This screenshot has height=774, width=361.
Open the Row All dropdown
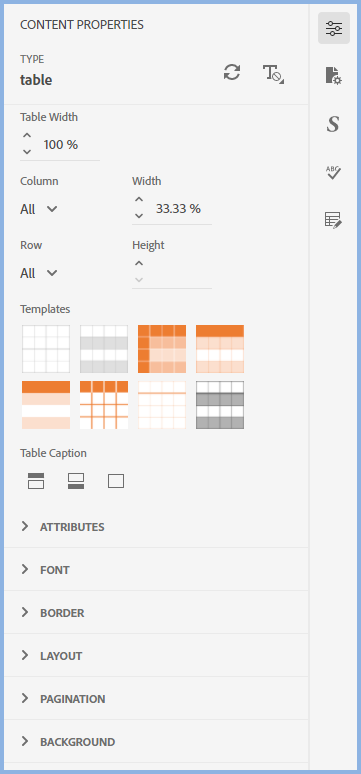[x=39, y=273]
